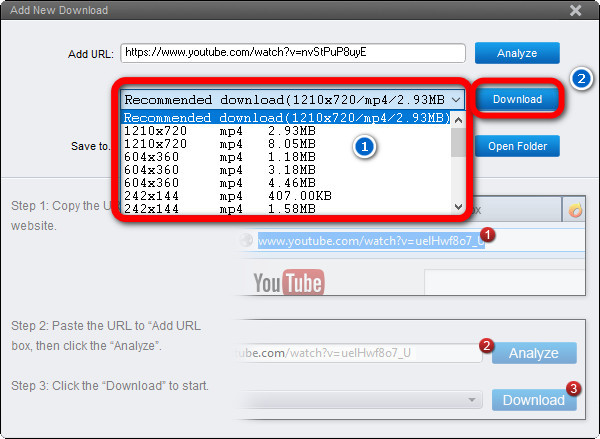Click the faded Download button in Step 3 illustration
Screen dimensions: 600x439
[534, 400]
